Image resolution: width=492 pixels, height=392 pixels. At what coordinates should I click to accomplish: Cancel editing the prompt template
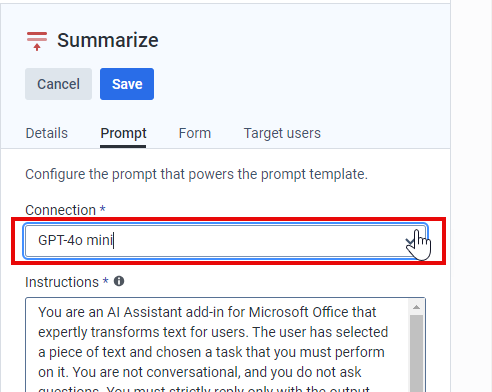click(x=58, y=84)
